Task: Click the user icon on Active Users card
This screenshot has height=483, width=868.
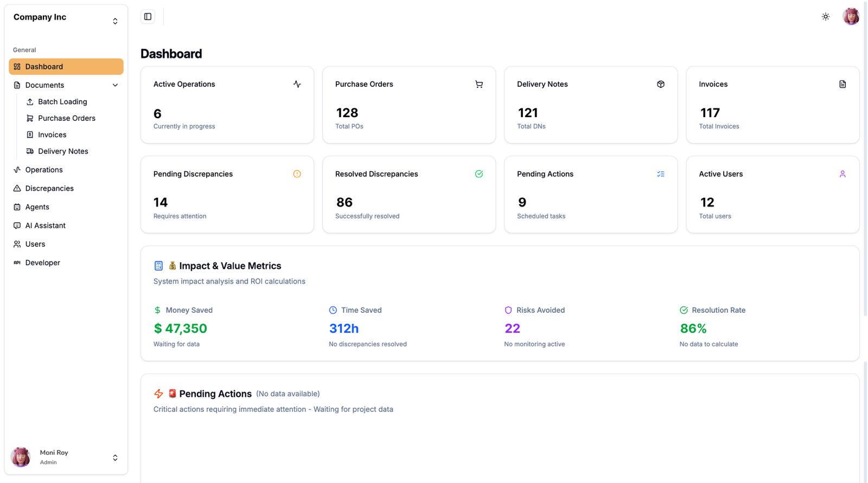Action: [x=842, y=174]
